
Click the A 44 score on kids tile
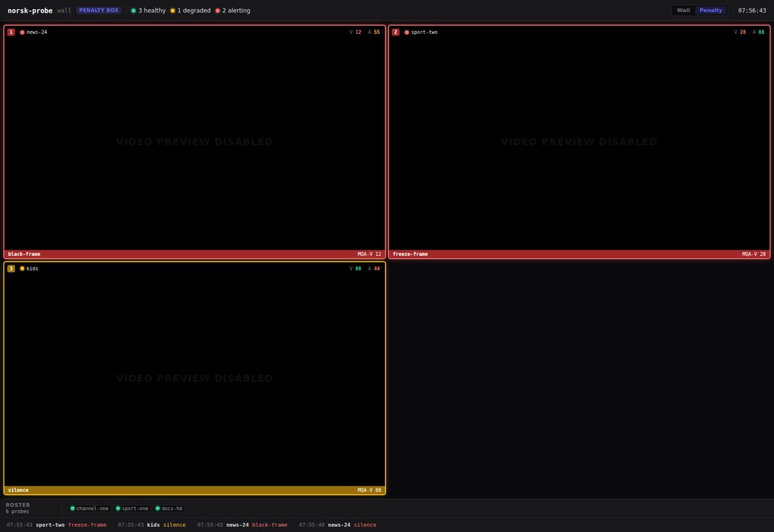374,269
